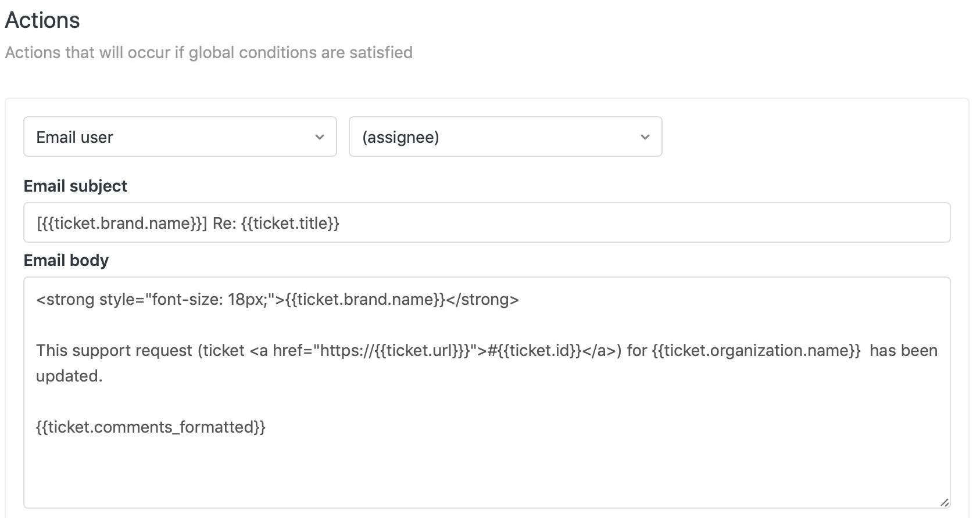Screen dimensions: 980x518
Task: Click the {{ticket.comments_formatted}} line in the body
Action: [x=151, y=427]
